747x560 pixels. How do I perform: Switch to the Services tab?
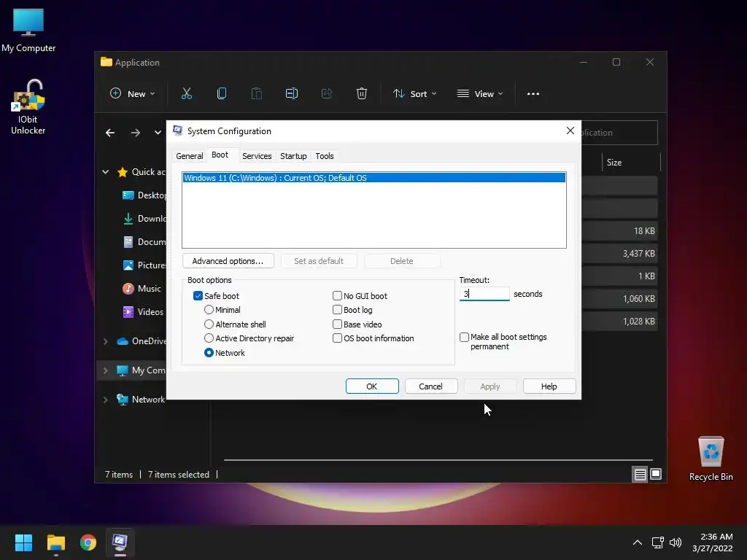point(257,156)
